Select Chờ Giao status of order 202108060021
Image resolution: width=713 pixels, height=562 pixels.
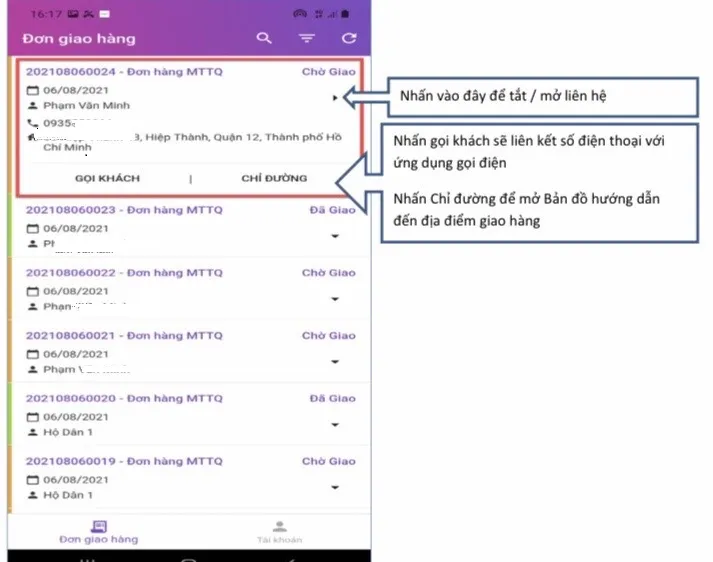click(328, 336)
